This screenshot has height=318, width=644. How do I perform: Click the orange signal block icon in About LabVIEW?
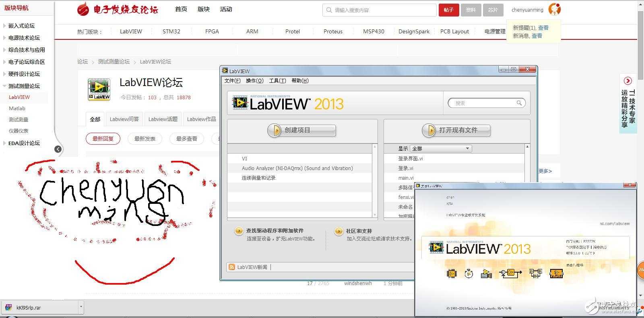pos(556,273)
